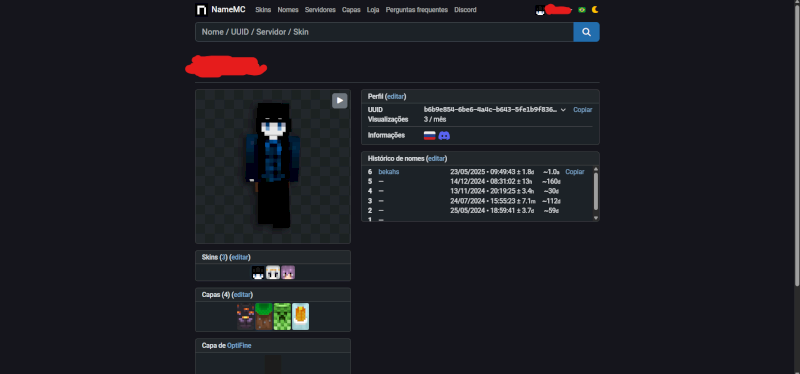Open the Loja navigation link
The height and width of the screenshot is (374, 800).
pos(373,10)
